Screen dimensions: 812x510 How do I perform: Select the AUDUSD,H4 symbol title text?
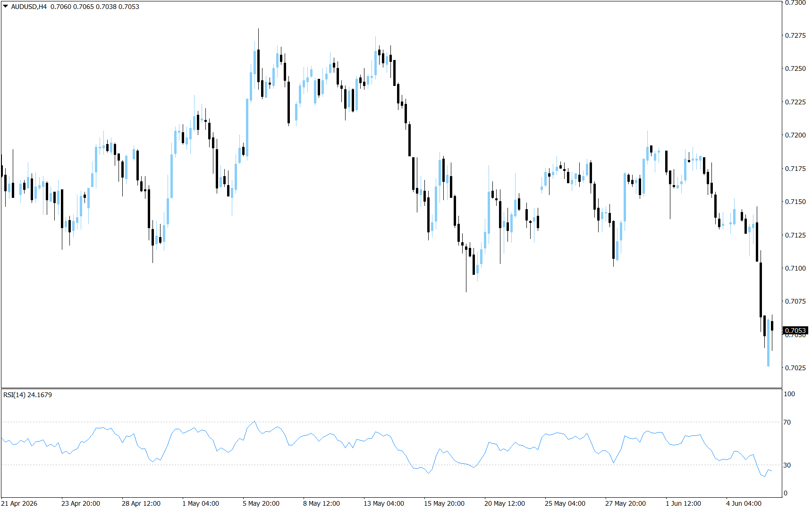[x=29, y=7]
